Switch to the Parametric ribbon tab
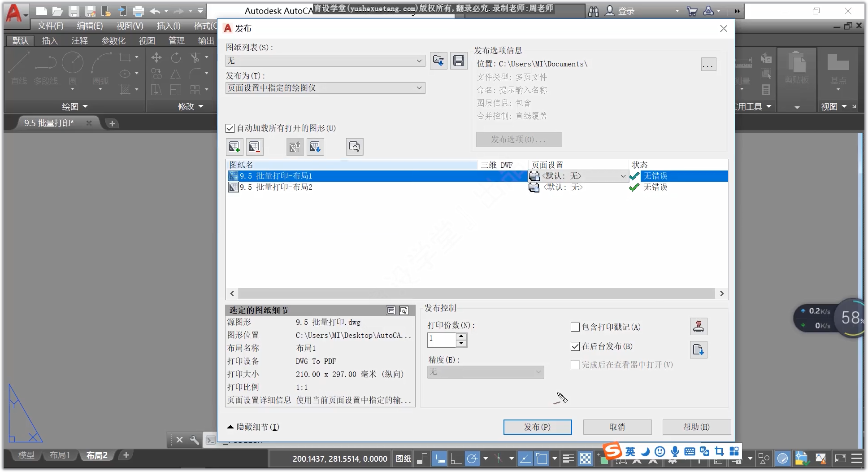This screenshot has height=472, width=868. pyautogui.click(x=113, y=41)
